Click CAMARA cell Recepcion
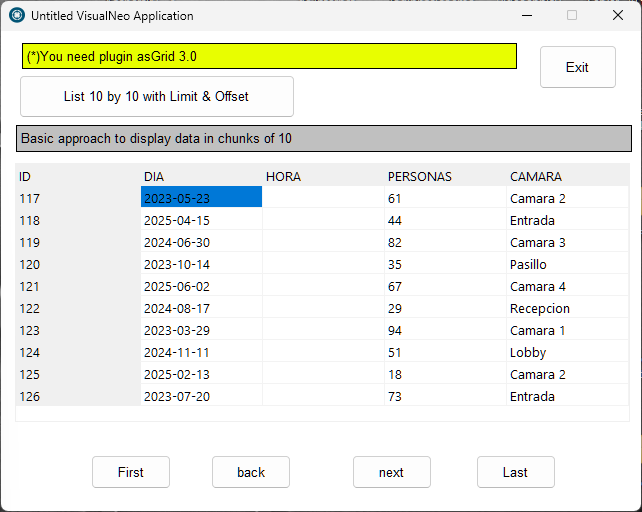The height and width of the screenshot is (512, 642). click(x=567, y=308)
